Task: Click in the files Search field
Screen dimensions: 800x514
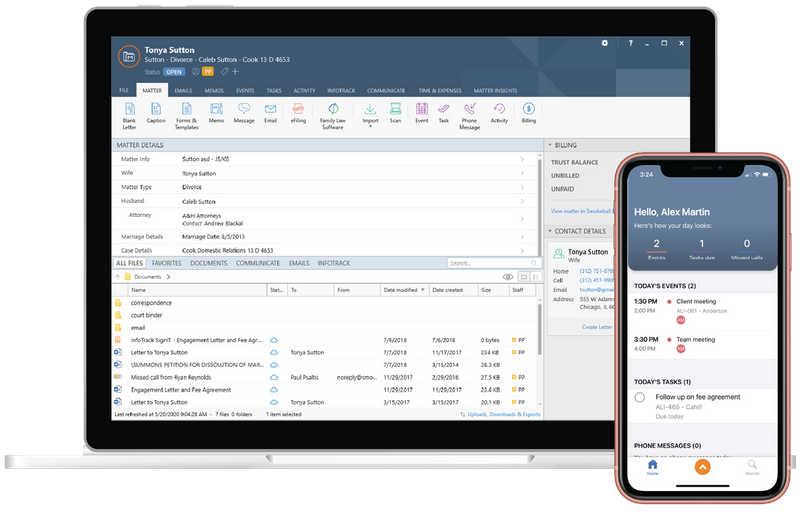Action: [x=494, y=263]
